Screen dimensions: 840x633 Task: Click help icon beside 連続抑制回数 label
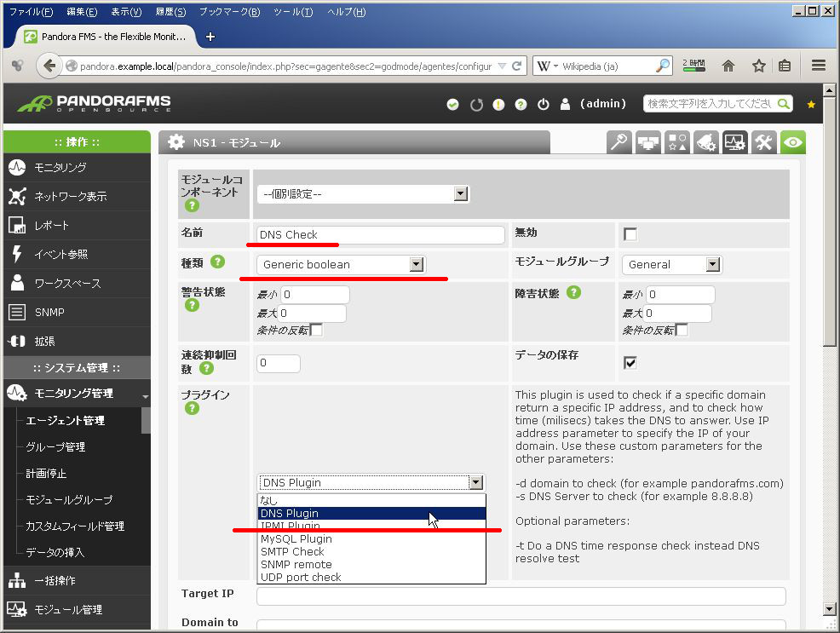click(x=206, y=368)
